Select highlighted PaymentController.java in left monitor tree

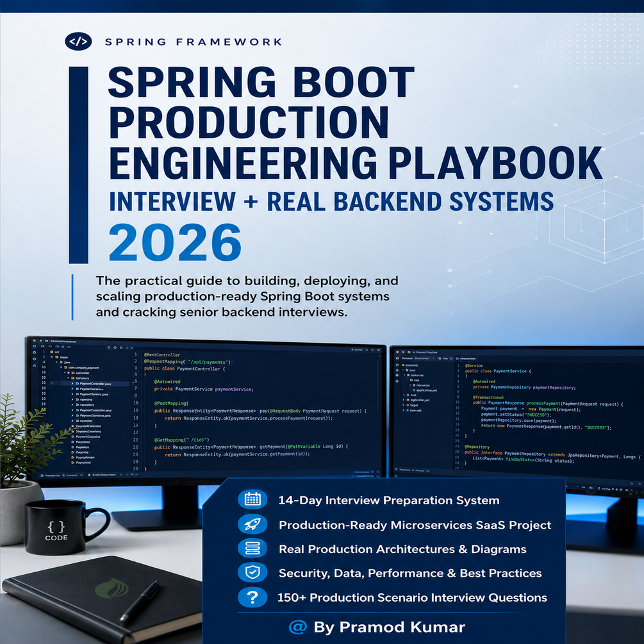94,384
